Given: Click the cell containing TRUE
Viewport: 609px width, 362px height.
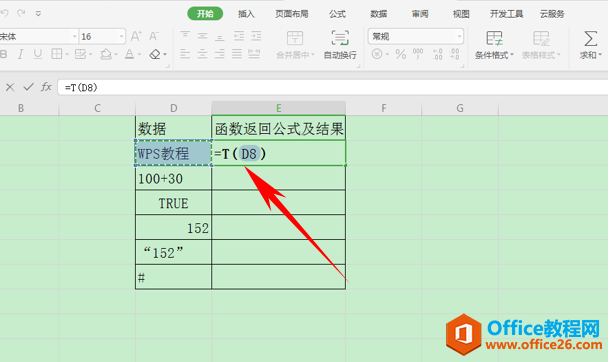Looking at the screenshot, I should pyautogui.click(x=174, y=203).
